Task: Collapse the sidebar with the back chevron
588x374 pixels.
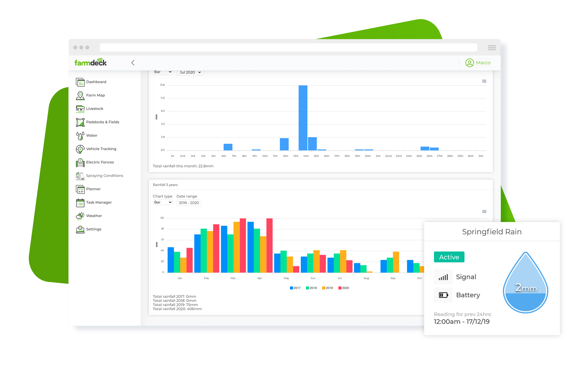Action: coord(133,63)
